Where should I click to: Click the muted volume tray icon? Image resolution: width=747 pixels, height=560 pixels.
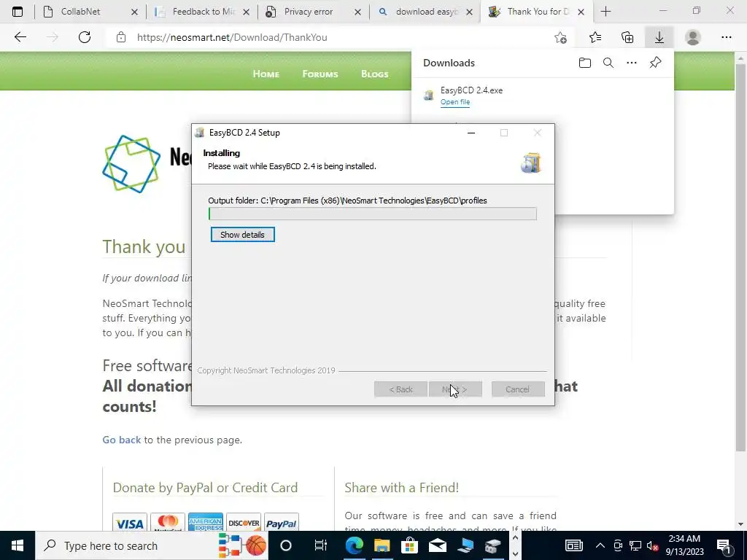coord(653,545)
